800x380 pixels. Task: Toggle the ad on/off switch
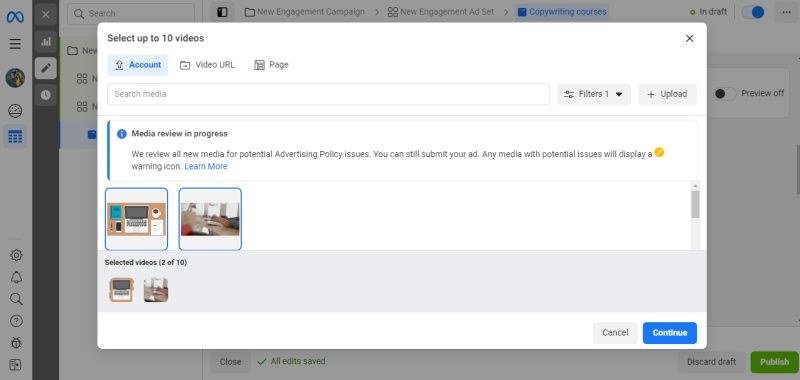point(753,12)
